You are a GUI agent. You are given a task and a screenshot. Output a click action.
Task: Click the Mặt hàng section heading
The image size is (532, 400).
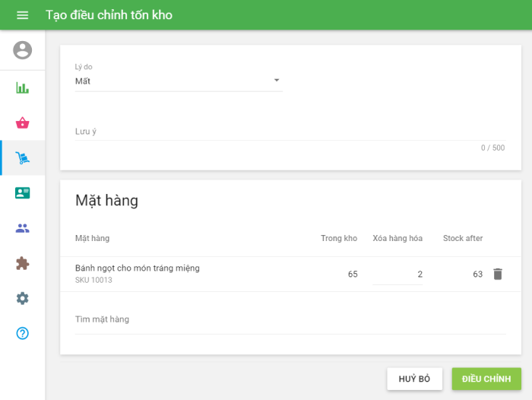106,201
